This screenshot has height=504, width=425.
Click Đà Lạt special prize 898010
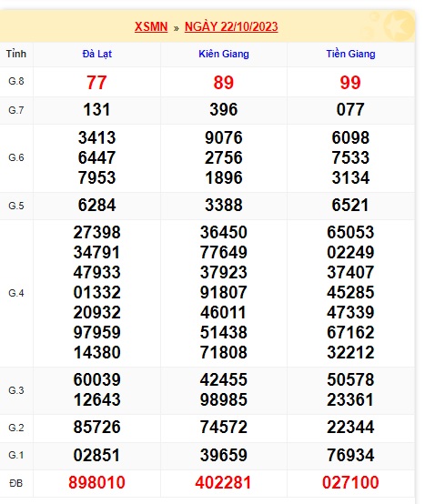(96, 482)
